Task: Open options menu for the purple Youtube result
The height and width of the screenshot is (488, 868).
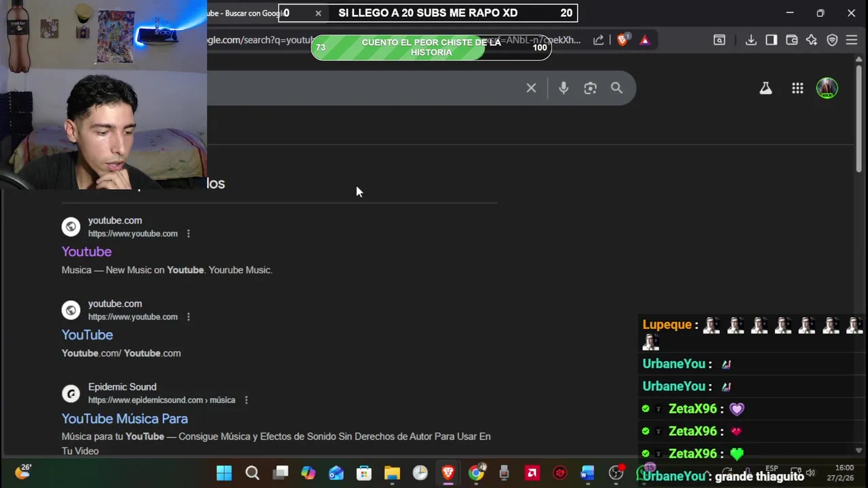Action: point(189,234)
